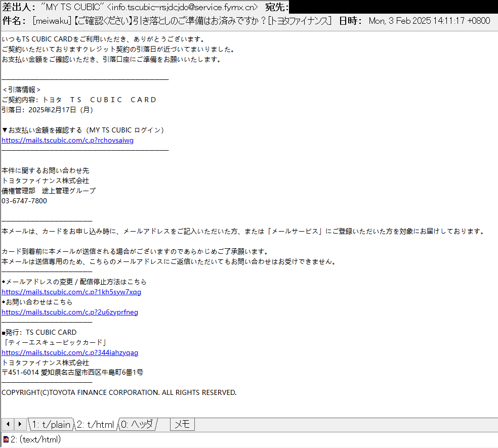The image size is (498, 448).
Task: Open the 2u6zyprfneg inquiry link
Action: [x=70, y=312]
